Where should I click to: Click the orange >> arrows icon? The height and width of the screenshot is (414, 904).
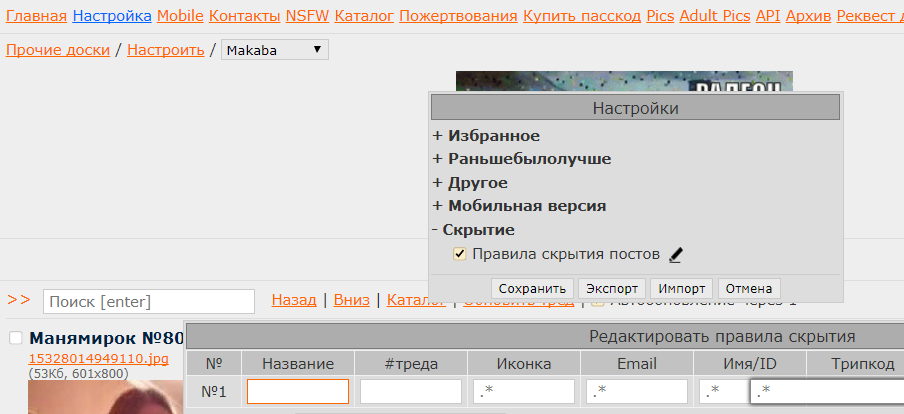(x=18, y=300)
